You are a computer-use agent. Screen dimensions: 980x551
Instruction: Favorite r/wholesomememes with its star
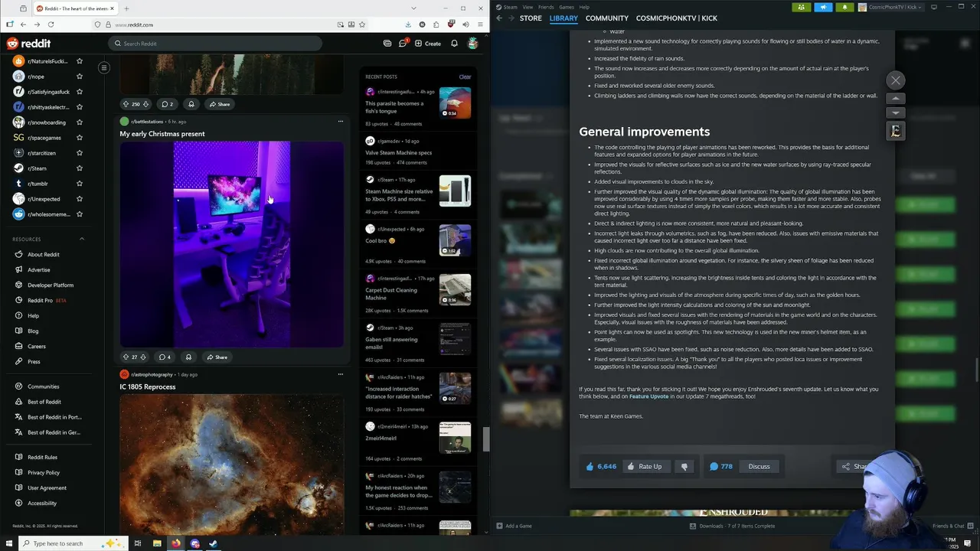(x=80, y=214)
